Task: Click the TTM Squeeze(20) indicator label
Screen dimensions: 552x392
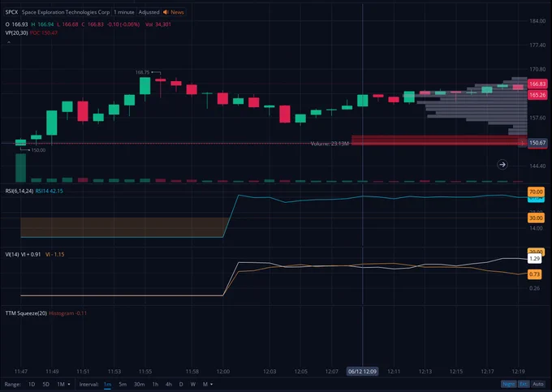Action: click(26, 313)
